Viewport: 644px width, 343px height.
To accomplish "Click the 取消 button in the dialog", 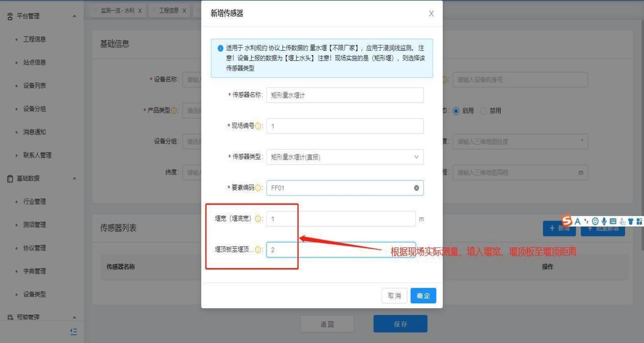I will pyautogui.click(x=394, y=296).
